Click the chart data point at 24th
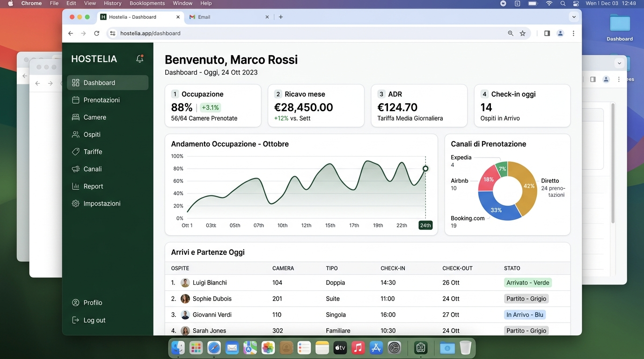This screenshot has height=359, width=644. coord(425,169)
